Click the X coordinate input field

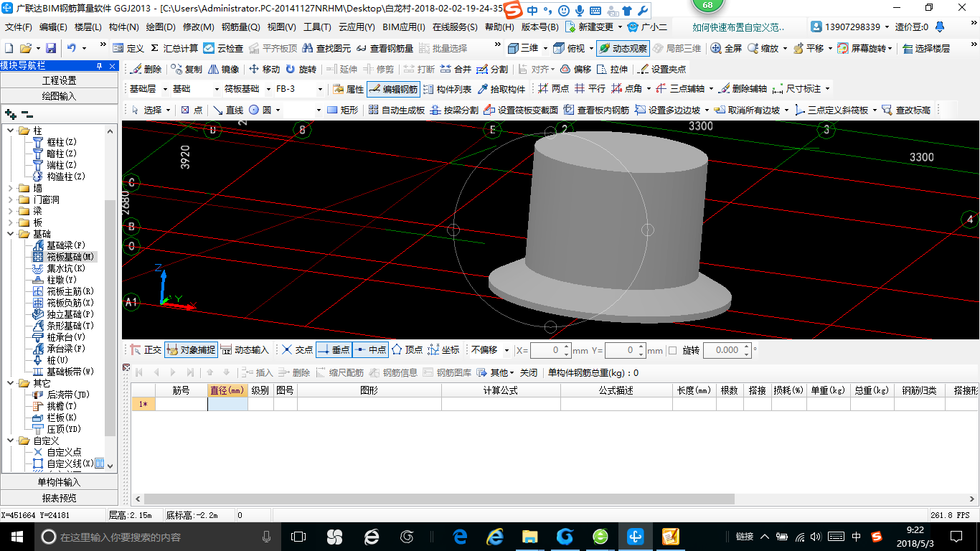click(550, 350)
